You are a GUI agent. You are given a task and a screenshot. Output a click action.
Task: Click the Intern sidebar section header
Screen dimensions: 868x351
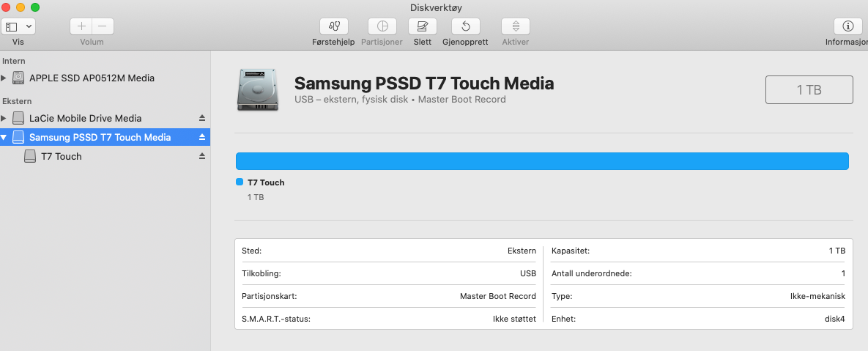14,61
